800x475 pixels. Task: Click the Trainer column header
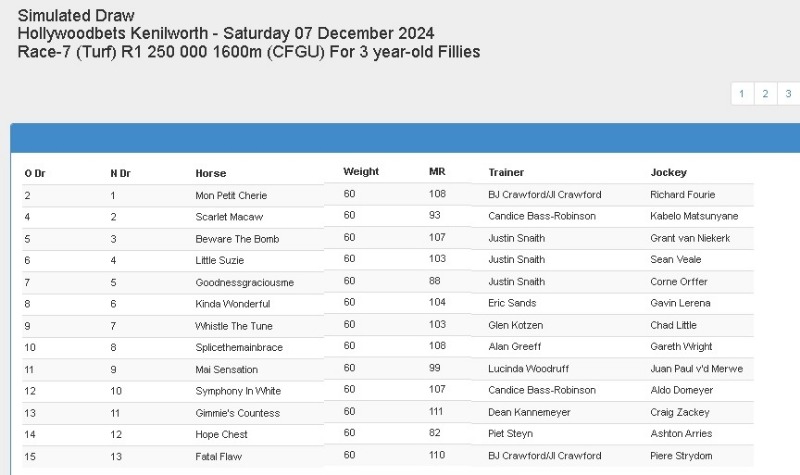point(506,172)
